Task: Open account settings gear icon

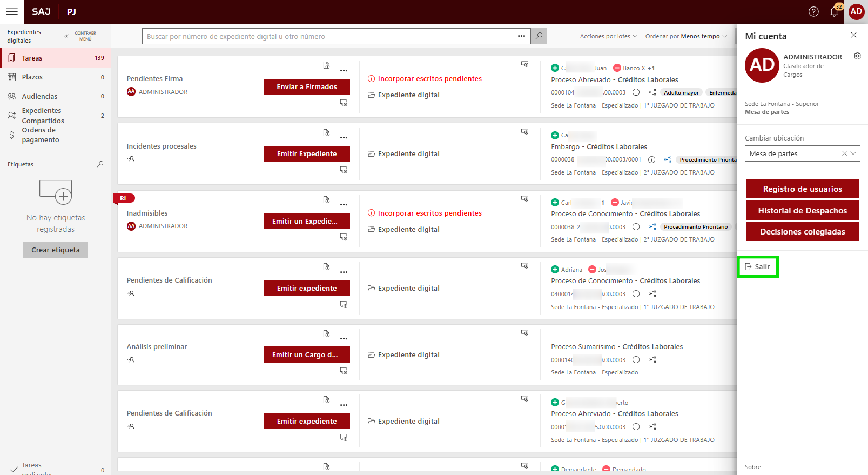Action: click(x=857, y=56)
